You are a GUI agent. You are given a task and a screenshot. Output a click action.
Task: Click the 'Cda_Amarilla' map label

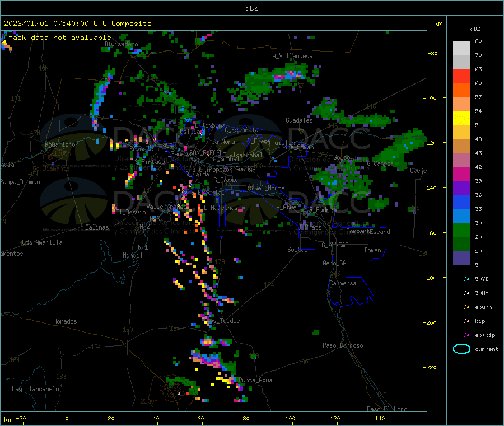click(x=42, y=242)
